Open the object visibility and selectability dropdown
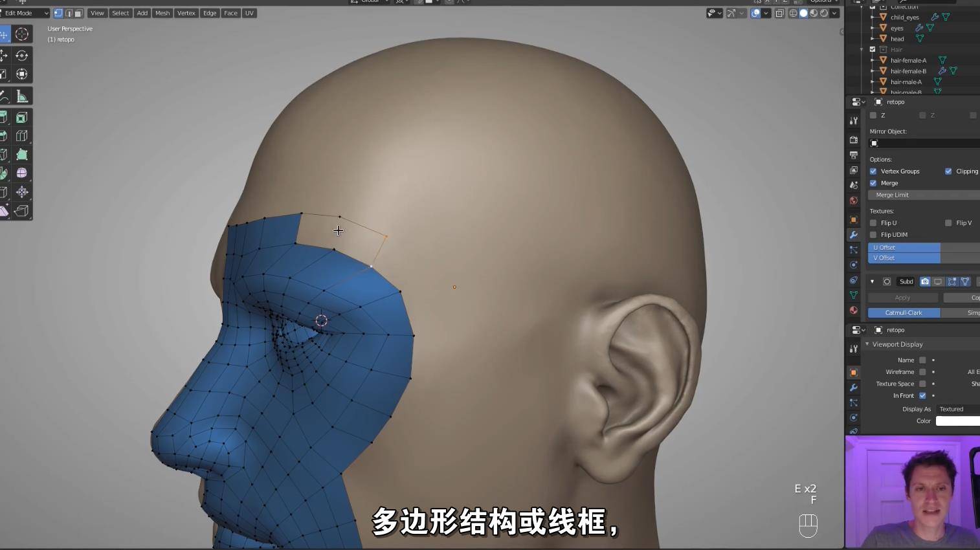This screenshot has width=980, height=550. 715,13
